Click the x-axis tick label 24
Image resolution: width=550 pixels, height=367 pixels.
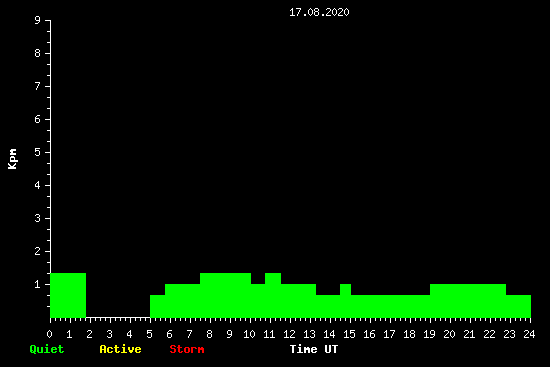coord(529,334)
